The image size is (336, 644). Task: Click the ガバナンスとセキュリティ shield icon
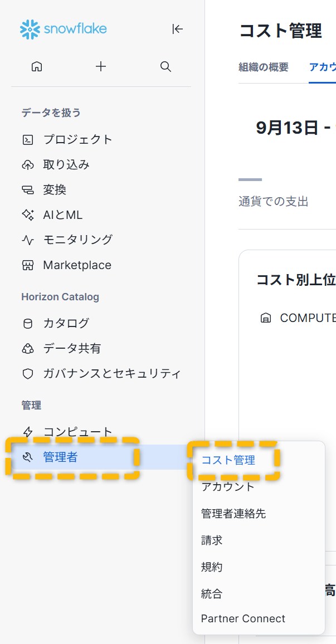click(28, 374)
